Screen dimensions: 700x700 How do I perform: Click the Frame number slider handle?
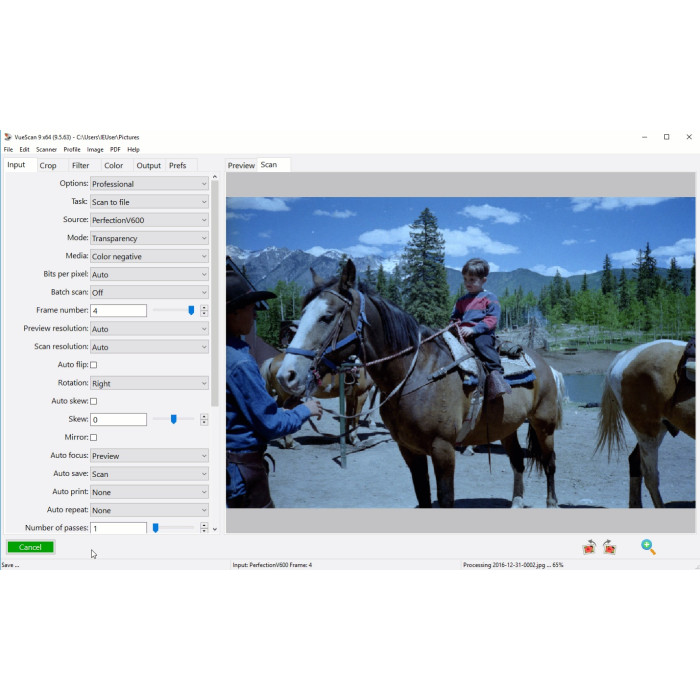pos(191,310)
